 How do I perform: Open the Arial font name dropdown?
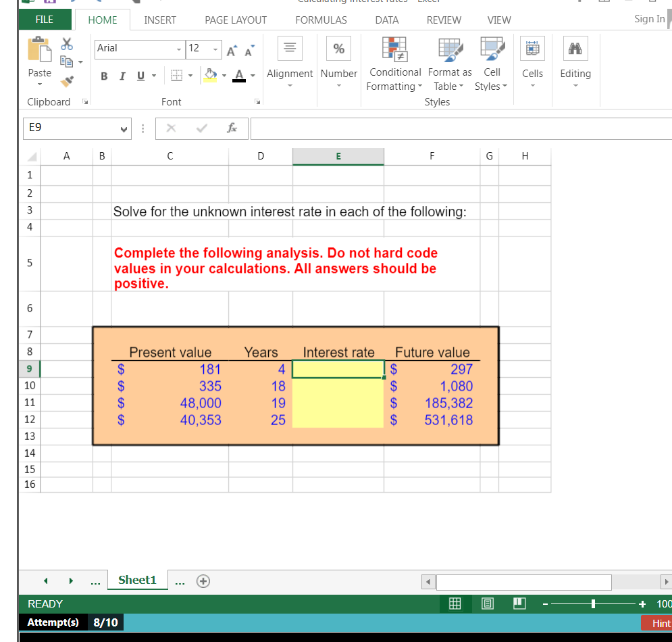click(x=178, y=49)
